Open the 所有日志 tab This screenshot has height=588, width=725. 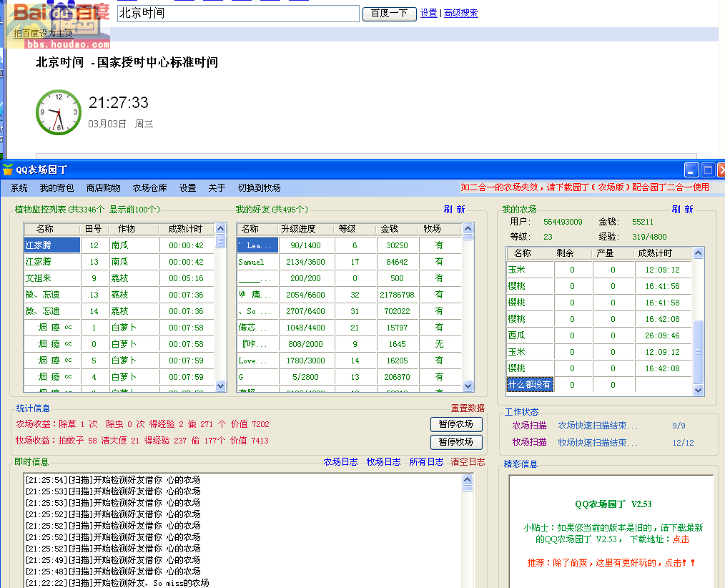click(x=426, y=461)
